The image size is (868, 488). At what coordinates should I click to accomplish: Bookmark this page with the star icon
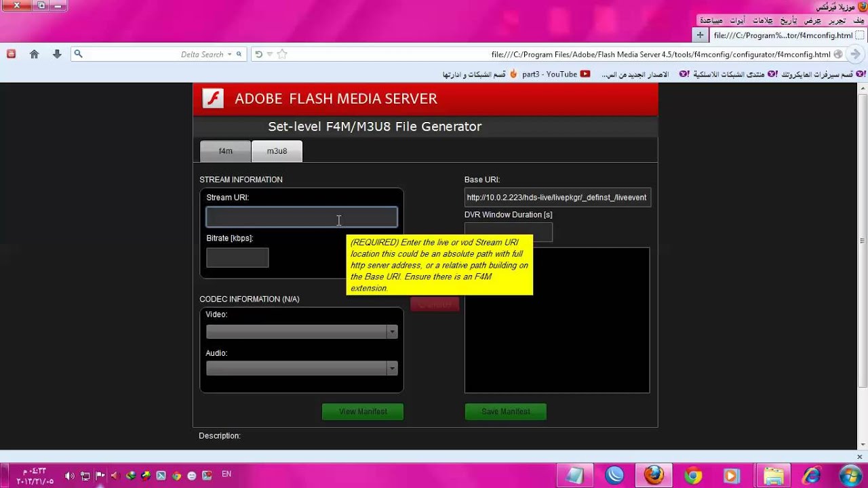283,54
